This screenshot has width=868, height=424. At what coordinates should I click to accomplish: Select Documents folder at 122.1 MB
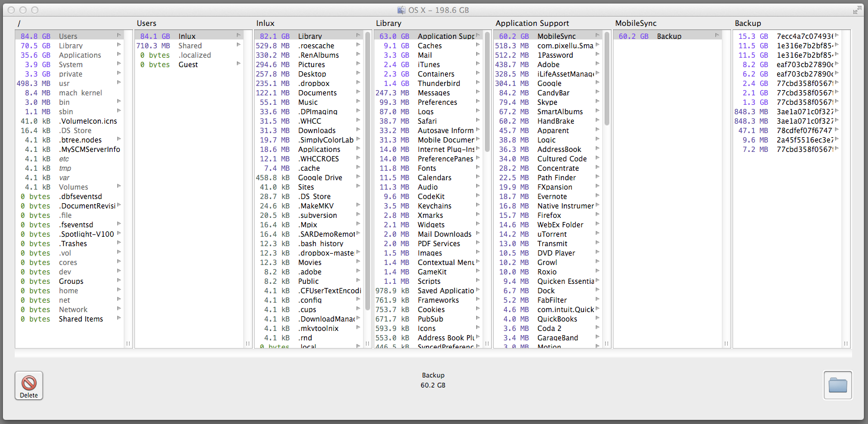click(309, 92)
